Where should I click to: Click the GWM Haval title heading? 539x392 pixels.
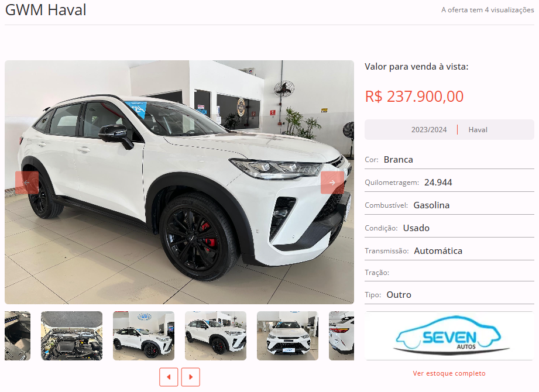(46, 9)
